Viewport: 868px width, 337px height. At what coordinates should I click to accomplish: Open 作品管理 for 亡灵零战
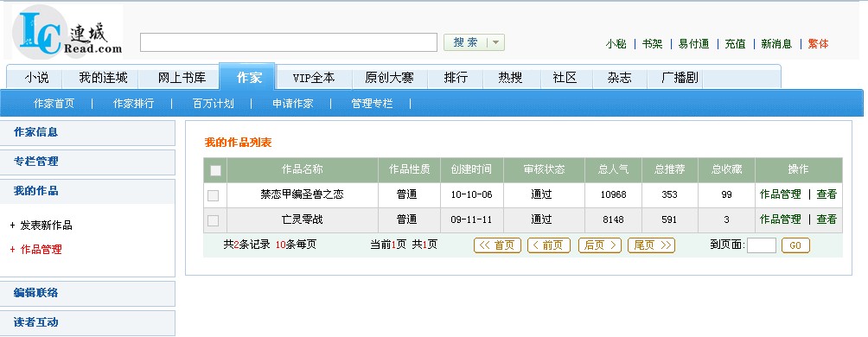click(781, 219)
